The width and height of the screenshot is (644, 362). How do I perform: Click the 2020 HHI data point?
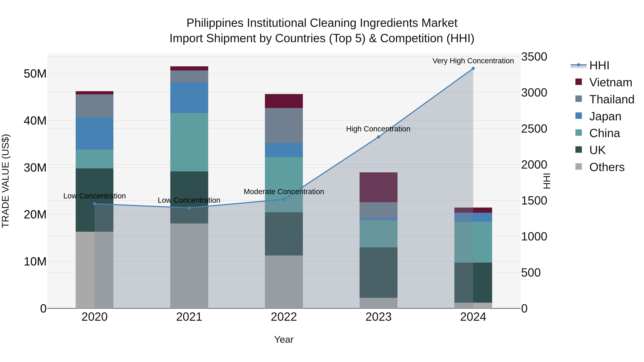(x=94, y=204)
